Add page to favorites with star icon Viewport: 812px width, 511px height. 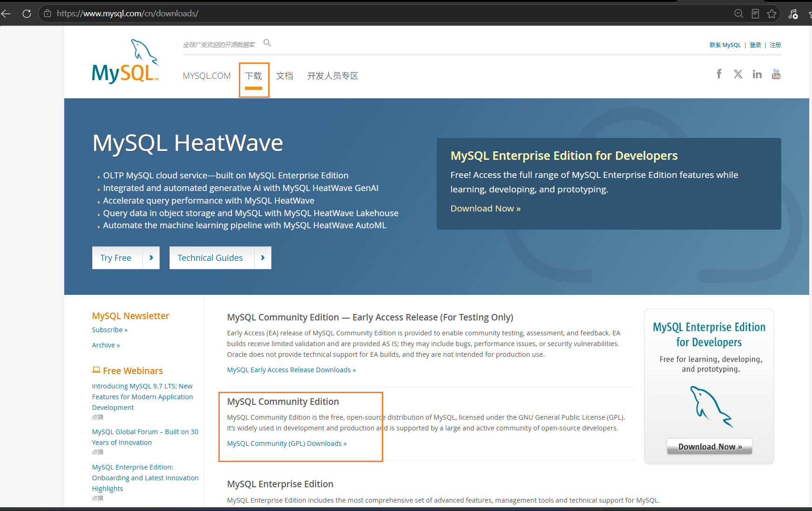771,14
